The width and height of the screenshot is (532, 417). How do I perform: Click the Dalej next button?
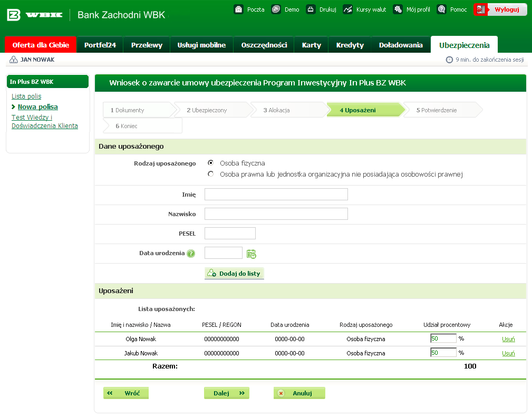coord(227,393)
